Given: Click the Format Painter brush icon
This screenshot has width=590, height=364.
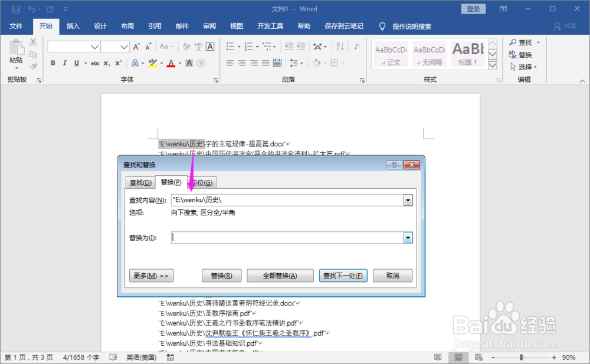Looking at the screenshot, I should tap(34, 67).
